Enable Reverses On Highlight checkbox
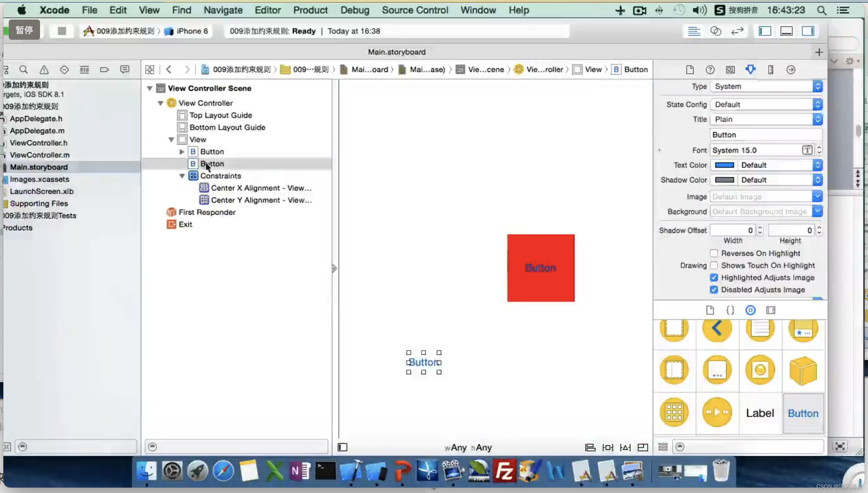Screen dimensions: 868x493 [714, 253]
